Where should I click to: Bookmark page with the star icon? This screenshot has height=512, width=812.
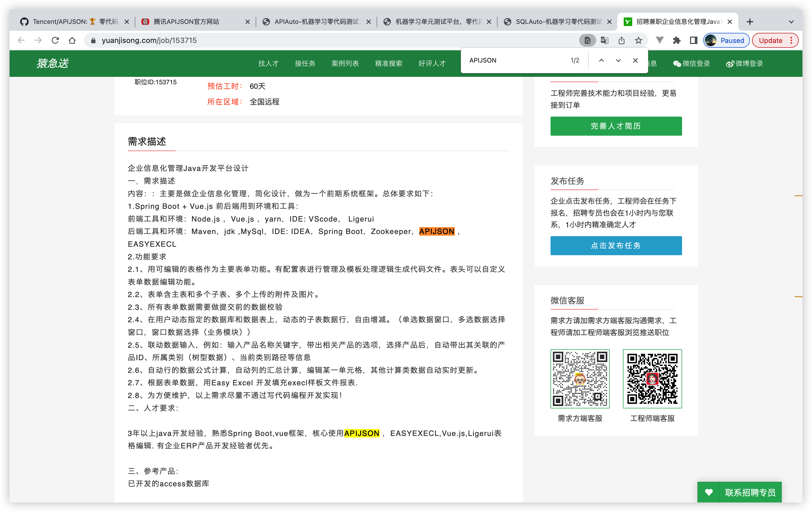(638, 41)
